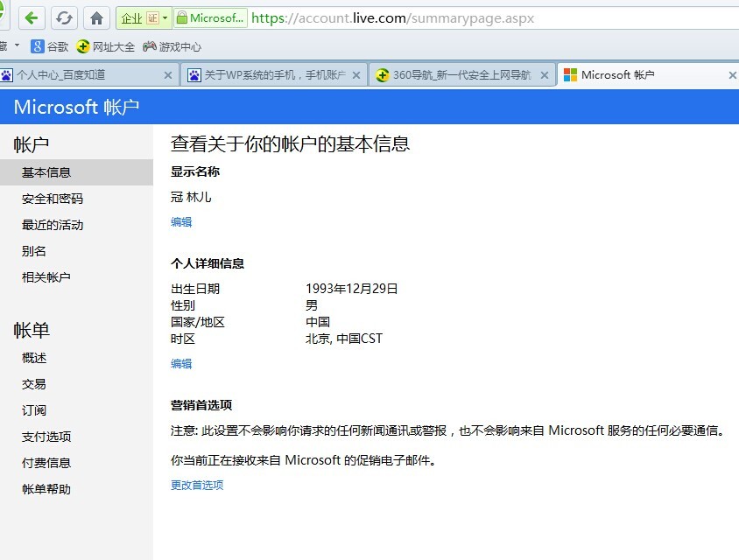Open the 游戏中心 bookmark
The image size is (739, 560).
[172, 46]
